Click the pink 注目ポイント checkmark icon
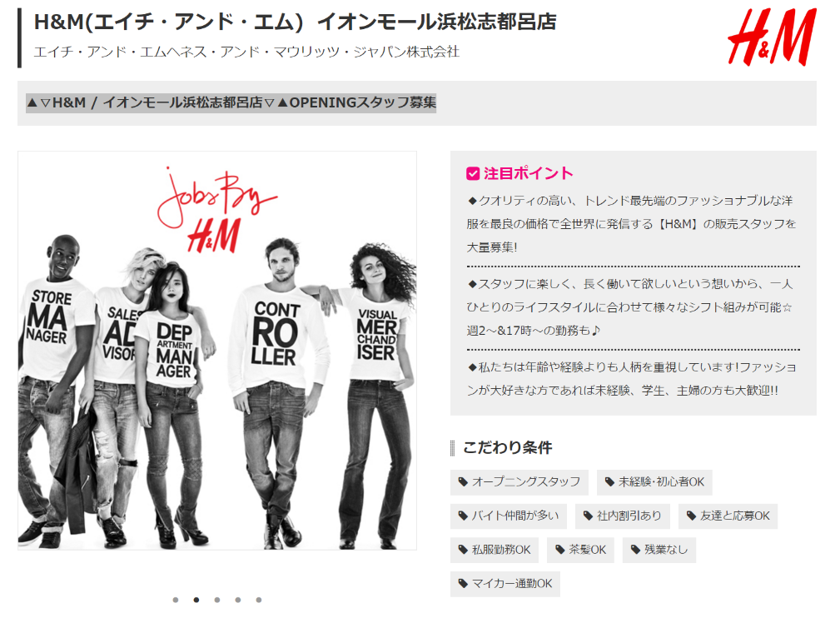This screenshot has height=618, width=840. tap(473, 174)
